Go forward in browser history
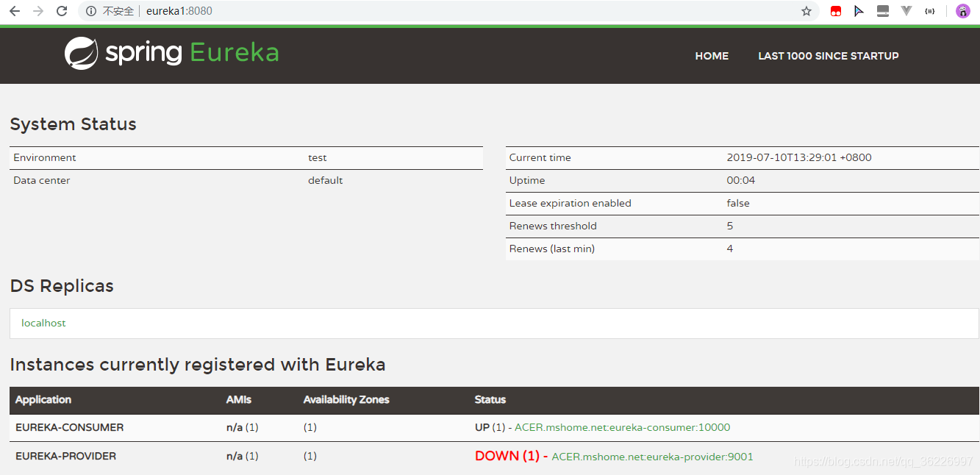Image resolution: width=980 pixels, height=475 pixels. (x=38, y=11)
